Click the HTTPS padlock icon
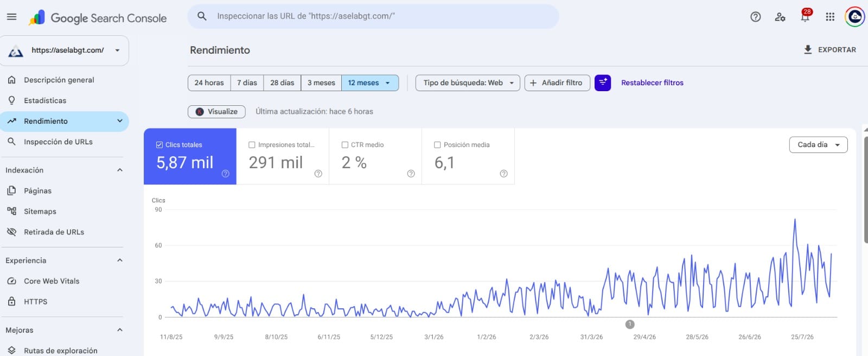This screenshot has width=868, height=356. (x=11, y=301)
